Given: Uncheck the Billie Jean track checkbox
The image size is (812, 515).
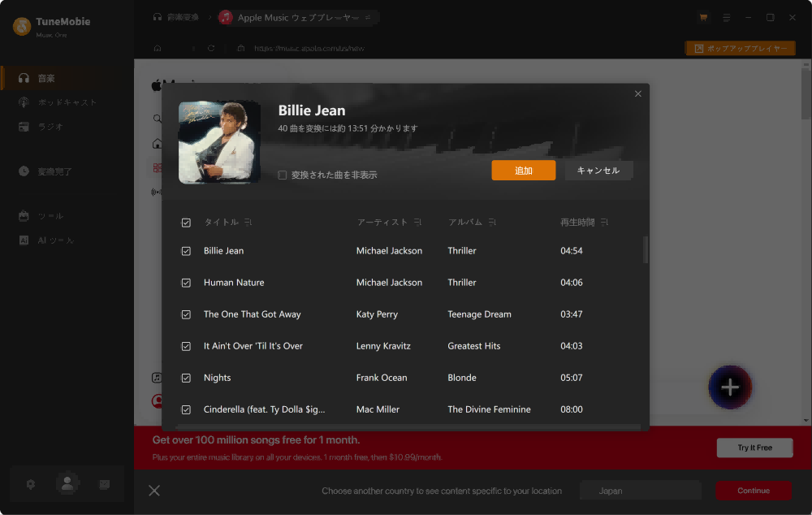Looking at the screenshot, I should click(x=186, y=251).
